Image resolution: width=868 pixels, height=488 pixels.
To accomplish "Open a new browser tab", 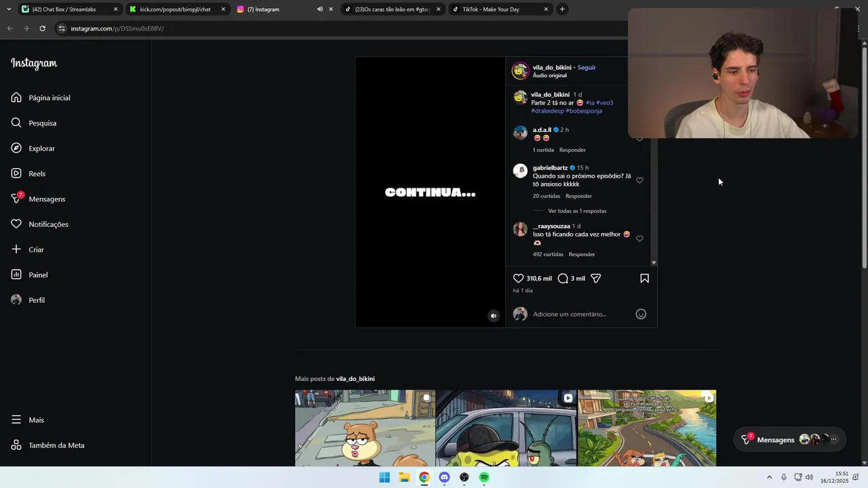I will pos(562,9).
